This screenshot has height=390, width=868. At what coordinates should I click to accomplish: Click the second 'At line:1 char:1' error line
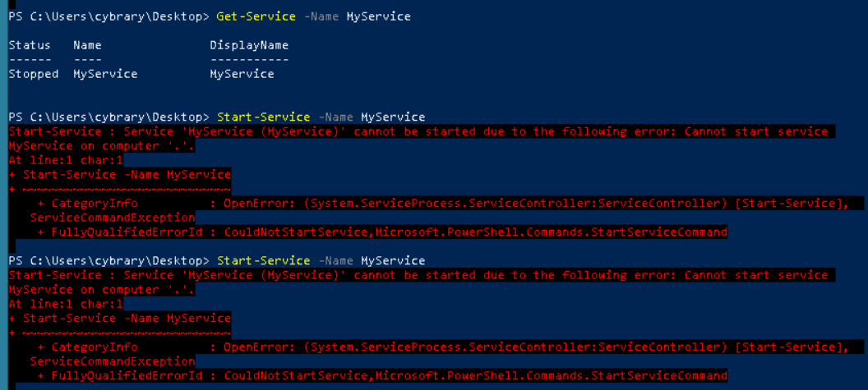click(66, 305)
